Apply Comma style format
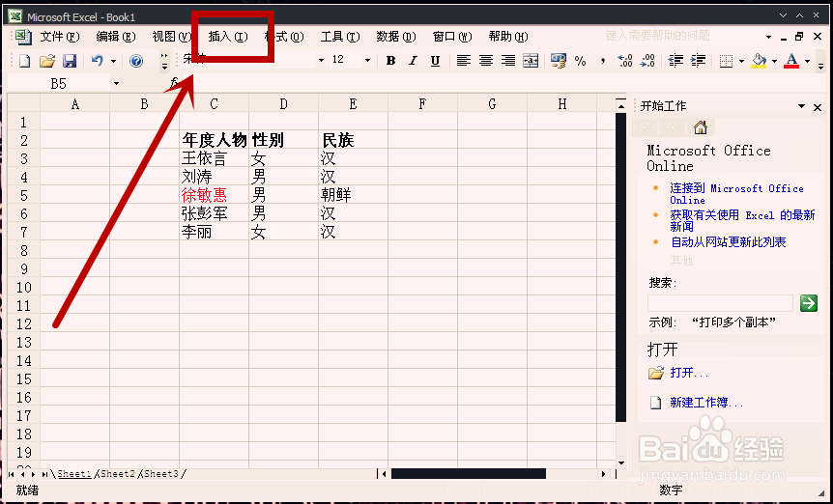833x504 pixels. (x=602, y=61)
